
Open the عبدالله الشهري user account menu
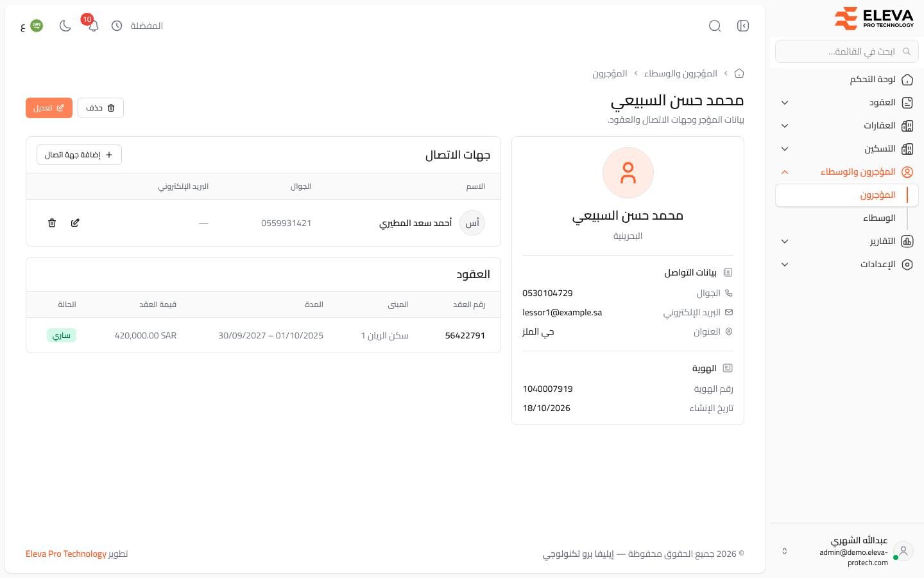[x=847, y=551]
